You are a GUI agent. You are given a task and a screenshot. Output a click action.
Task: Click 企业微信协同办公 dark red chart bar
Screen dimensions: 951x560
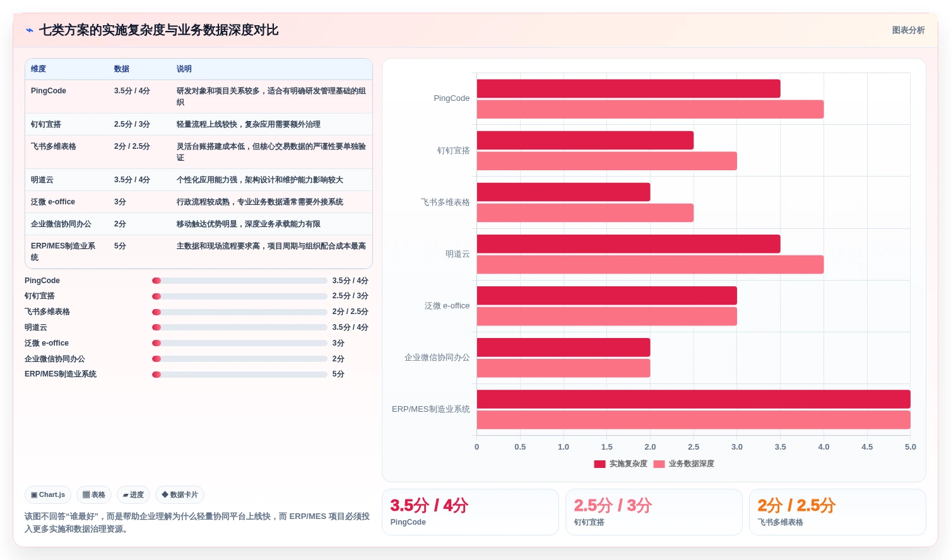[x=564, y=347]
